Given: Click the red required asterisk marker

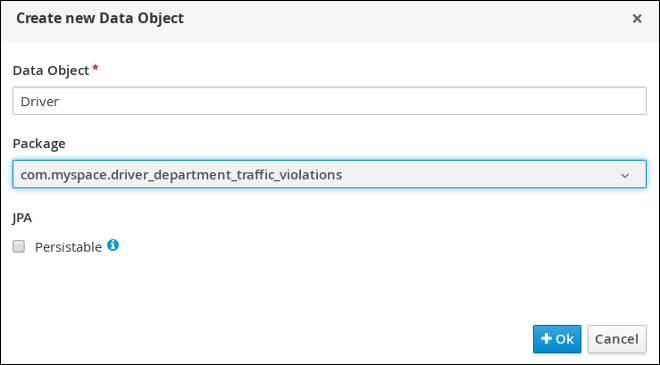Looking at the screenshot, I should coord(96,67).
